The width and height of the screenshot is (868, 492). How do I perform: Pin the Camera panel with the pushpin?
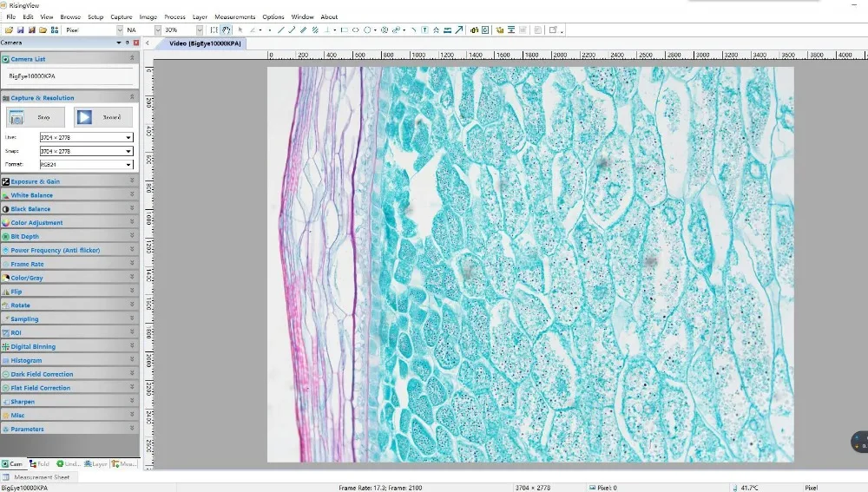point(128,43)
